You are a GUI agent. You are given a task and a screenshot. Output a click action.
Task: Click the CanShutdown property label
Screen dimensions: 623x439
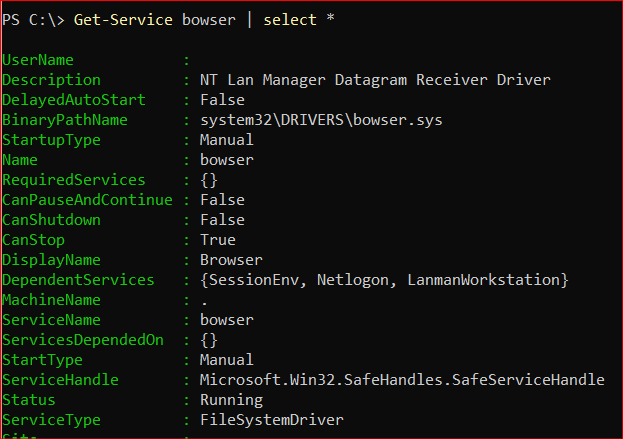52,220
